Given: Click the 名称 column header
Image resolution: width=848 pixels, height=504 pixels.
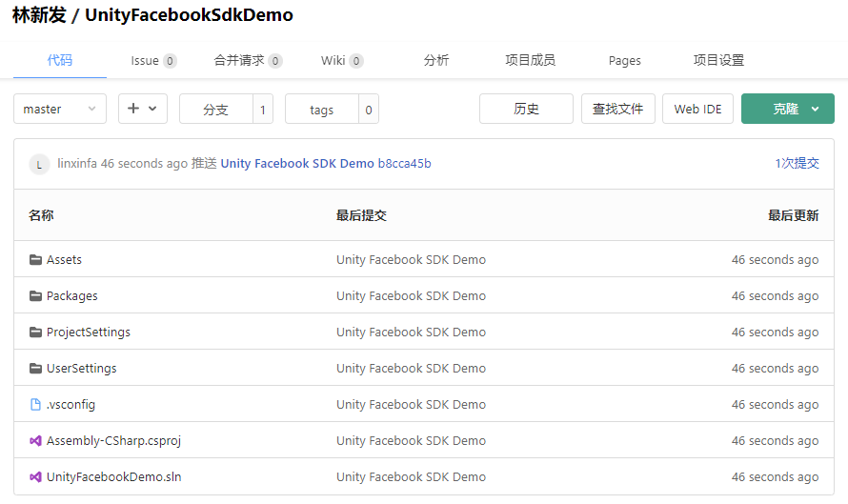Looking at the screenshot, I should [41, 215].
